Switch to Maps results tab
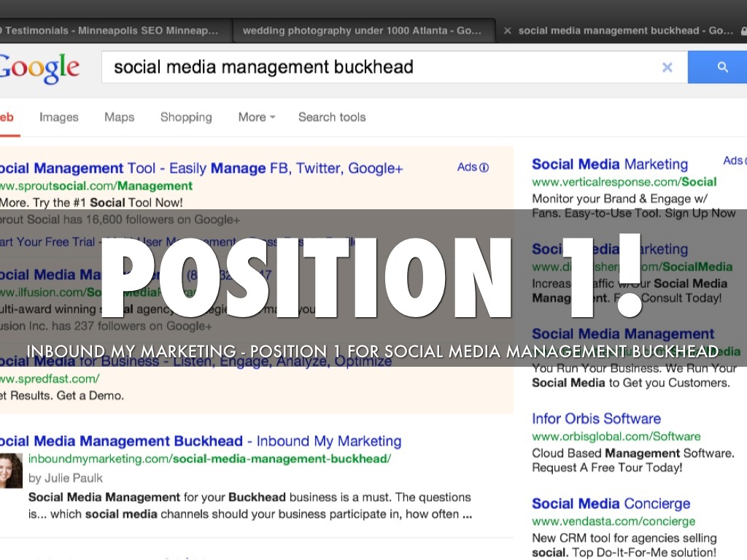 coord(119,117)
